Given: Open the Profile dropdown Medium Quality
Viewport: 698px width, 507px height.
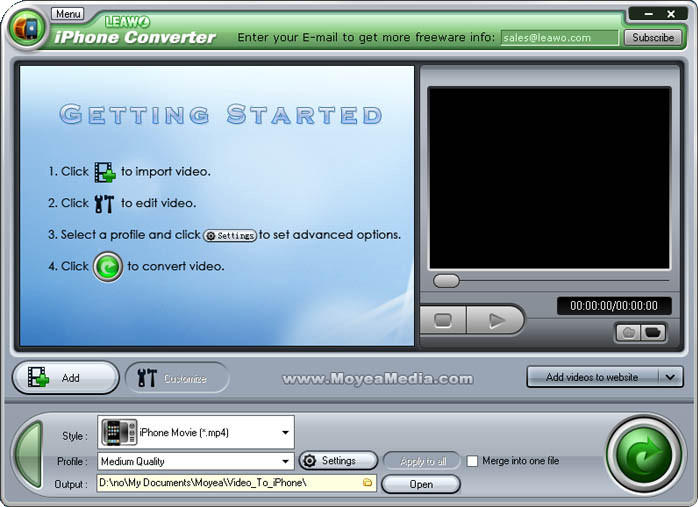Looking at the screenshot, I should (196, 461).
